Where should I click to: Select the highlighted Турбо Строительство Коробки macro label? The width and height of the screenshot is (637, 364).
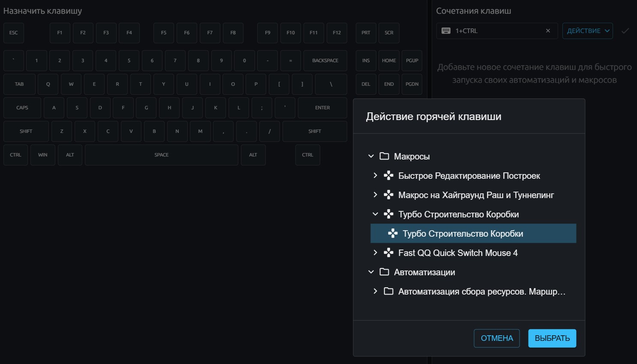click(x=463, y=234)
